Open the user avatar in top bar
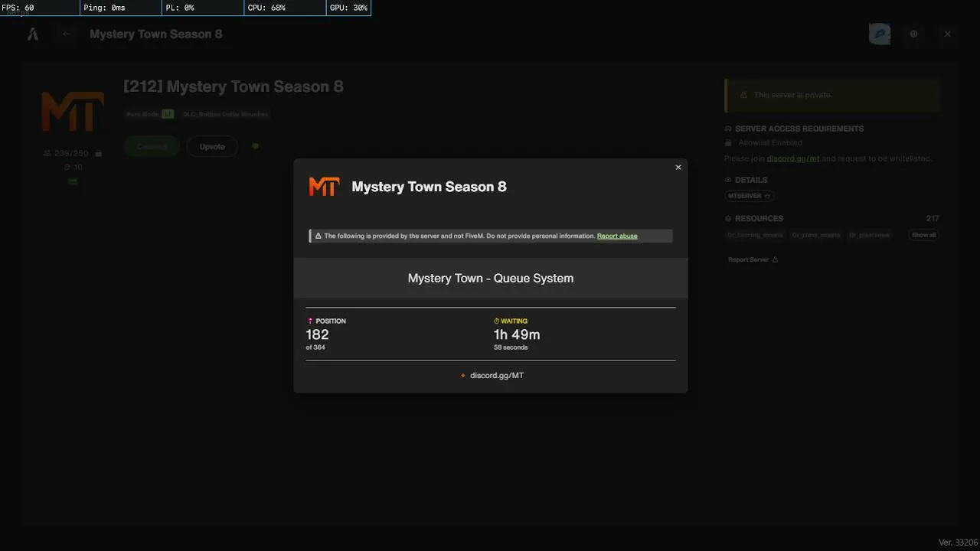The image size is (980, 551). click(880, 34)
